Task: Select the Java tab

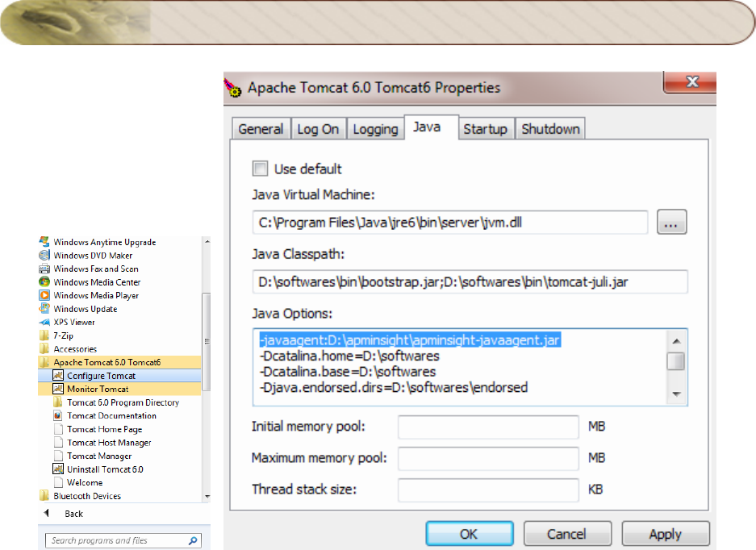Action: 431,127
